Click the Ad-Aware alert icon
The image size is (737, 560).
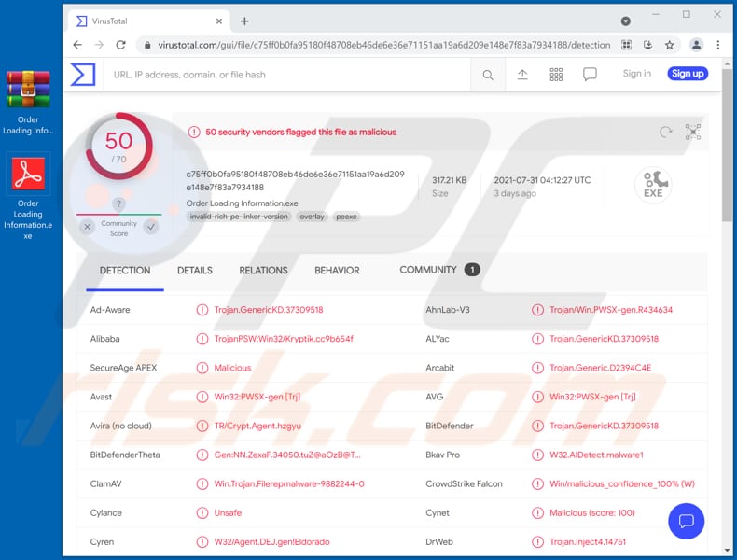pyautogui.click(x=202, y=310)
